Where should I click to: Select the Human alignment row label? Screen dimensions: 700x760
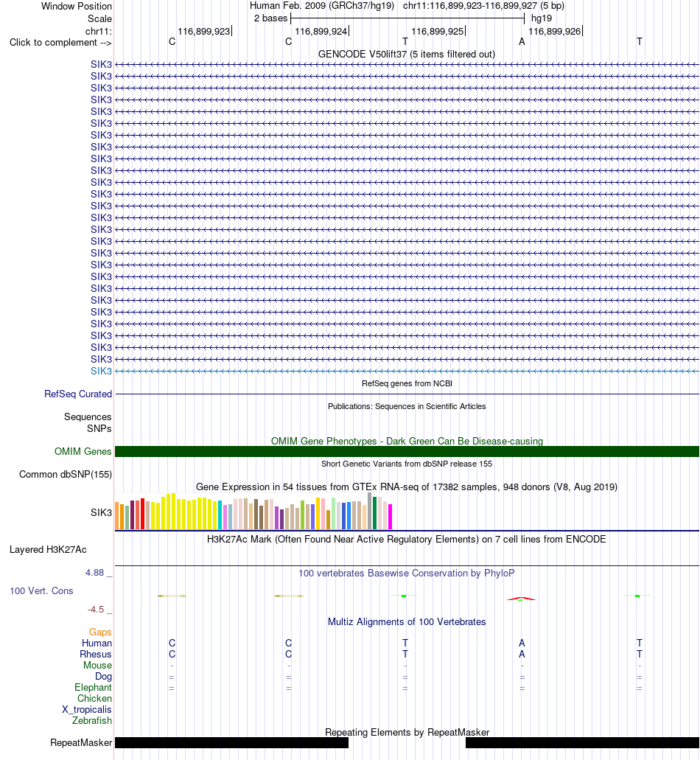(97, 644)
